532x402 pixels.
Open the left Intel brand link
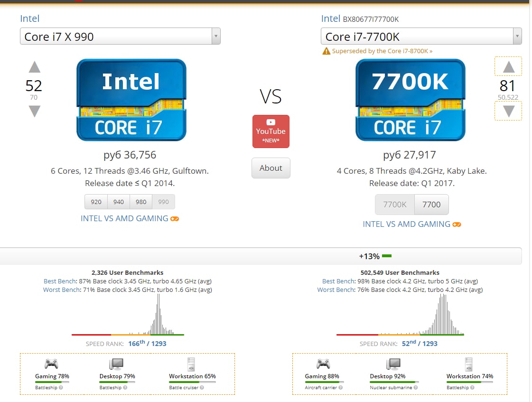tap(30, 19)
